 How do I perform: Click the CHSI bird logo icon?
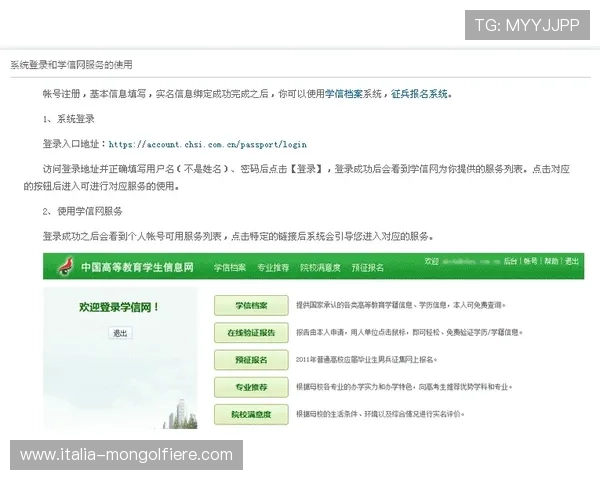pos(66,266)
